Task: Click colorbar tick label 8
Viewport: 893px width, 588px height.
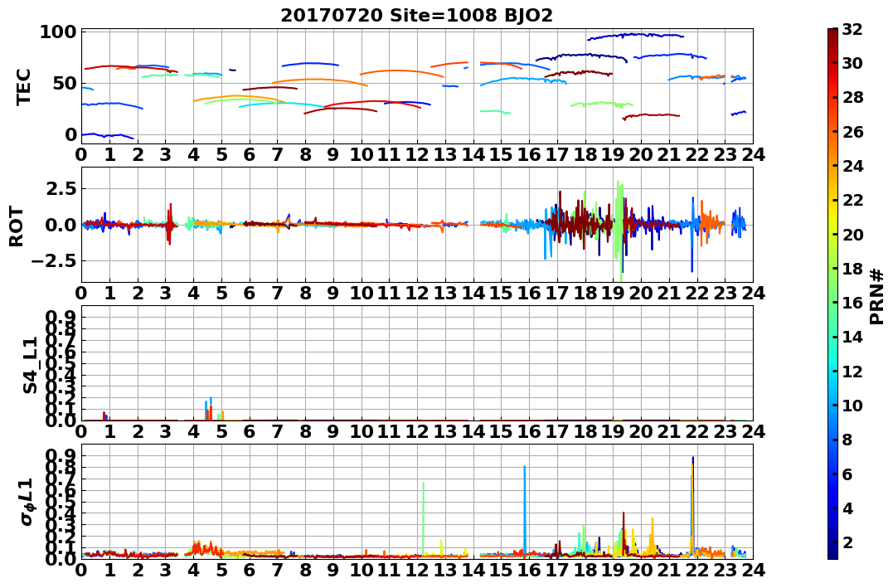Action: point(847,440)
